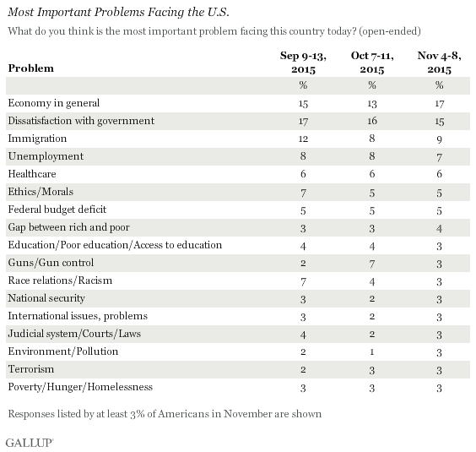Image resolution: width=476 pixels, height=452 pixels.
Task: Click the 'Nov 4-8, 2015' column header
Action: click(x=439, y=63)
